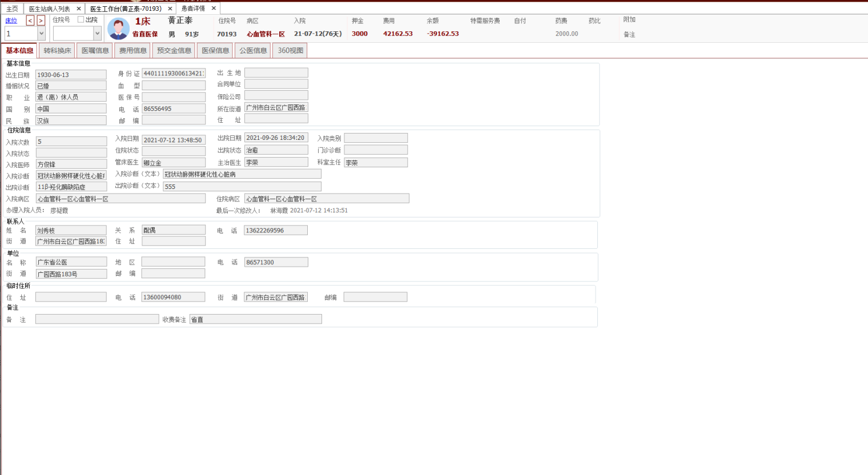Go to next bed with > button
Viewport: 868px width, 475px height.
coord(41,21)
